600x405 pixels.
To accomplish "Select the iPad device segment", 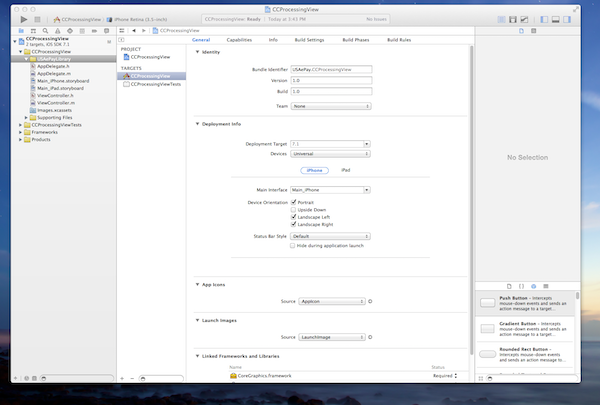I will pos(345,171).
